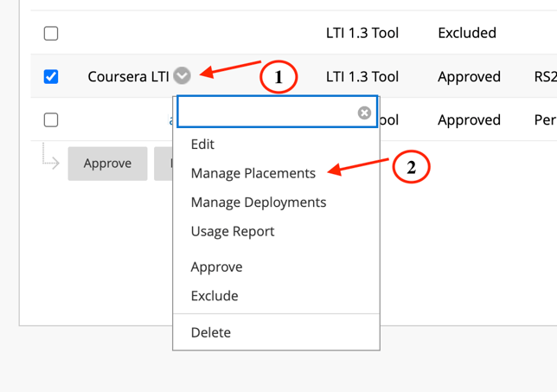Pick Exclude from the context menu
The height and width of the screenshot is (392, 557).
point(214,296)
